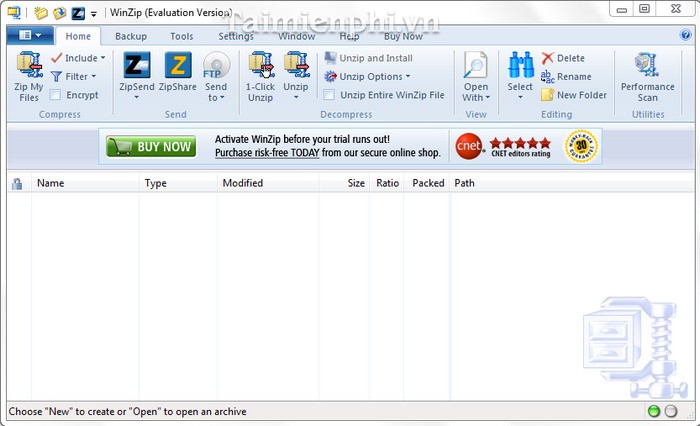
Task: Click the Select binoculars icon
Action: tap(521, 65)
